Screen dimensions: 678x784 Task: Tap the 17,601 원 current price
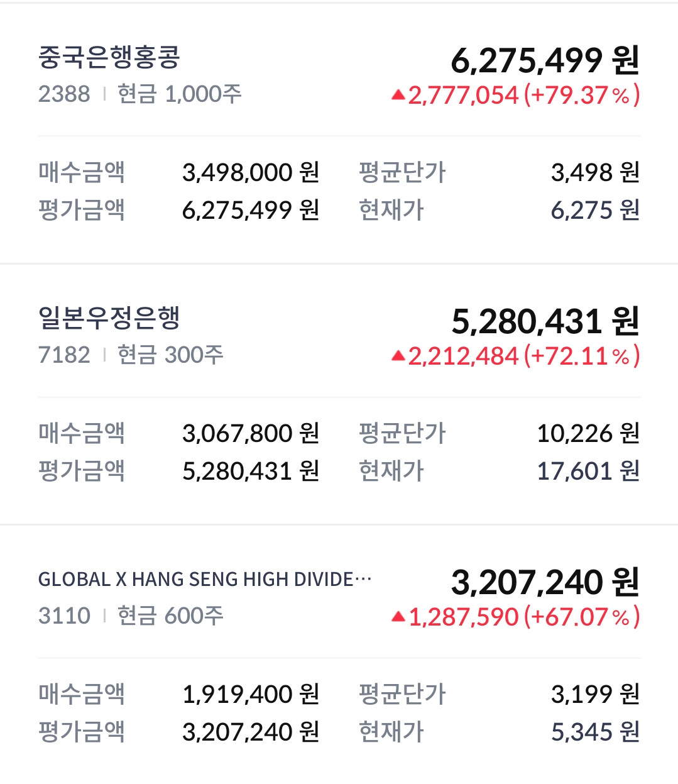tap(588, 471)
